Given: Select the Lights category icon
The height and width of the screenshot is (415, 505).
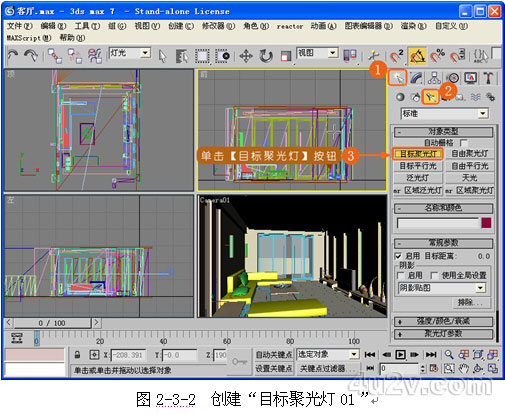Looking at the screenshot, I should click(430, 97).
